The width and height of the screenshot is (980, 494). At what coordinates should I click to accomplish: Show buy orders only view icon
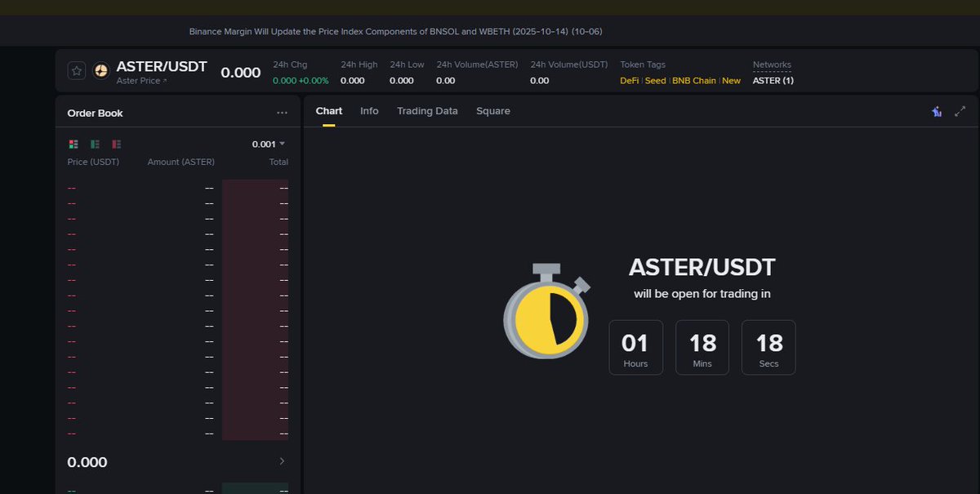pos(95,144)
